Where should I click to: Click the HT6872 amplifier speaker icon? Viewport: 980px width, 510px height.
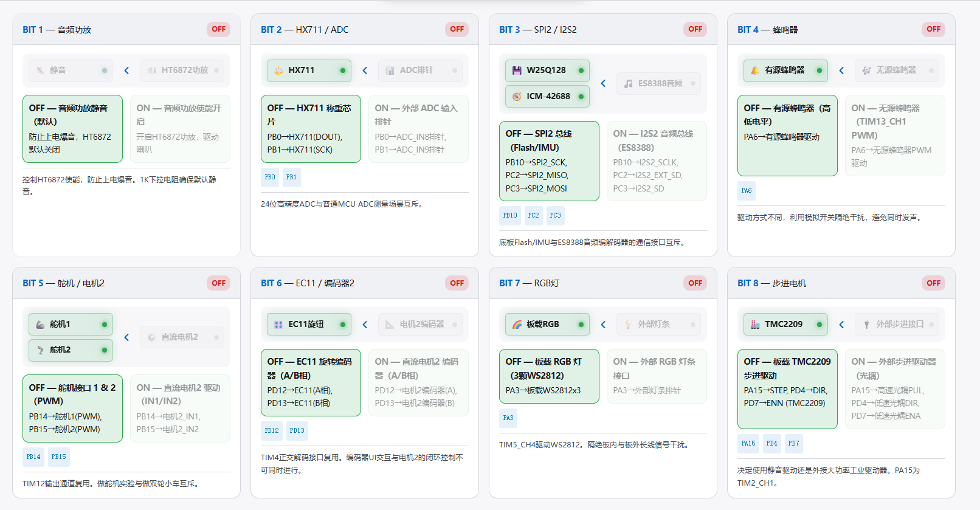pyautogui.click(x=152, y=71)
